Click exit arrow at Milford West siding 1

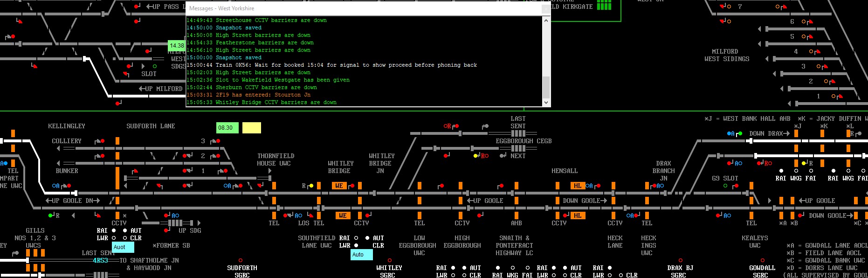tap(790, 104)
